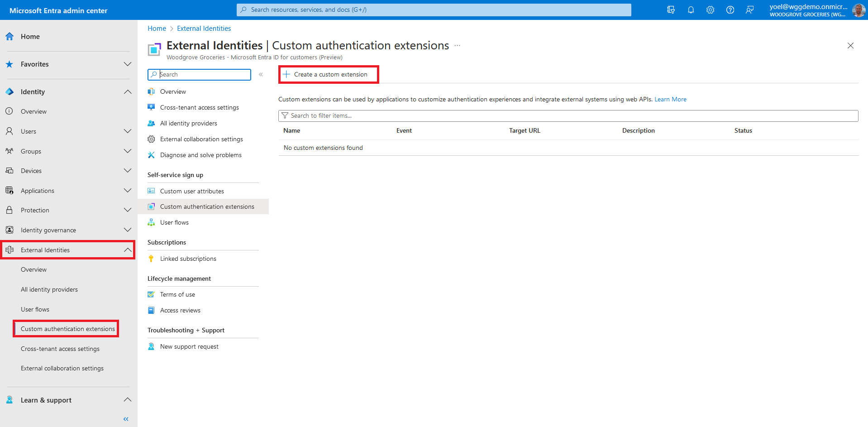Viewport: 868px width, 427px height.
Task: Expand the Users section
Action: click(128, 131)
